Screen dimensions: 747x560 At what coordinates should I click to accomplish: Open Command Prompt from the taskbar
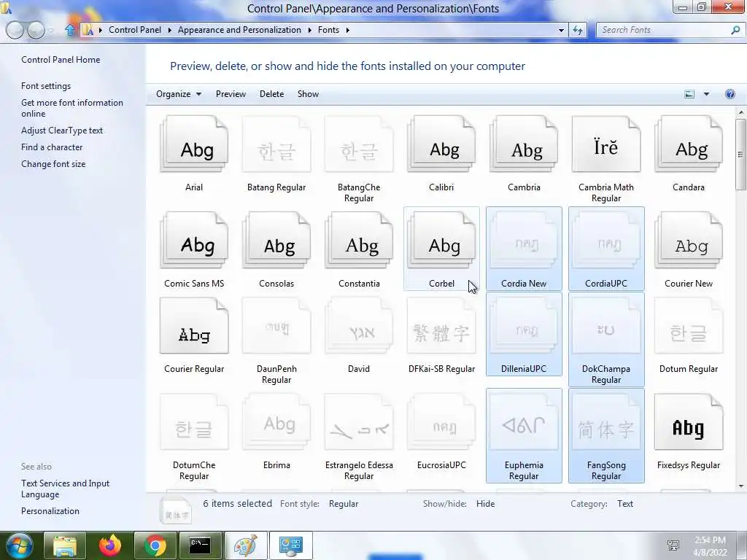coord(200,545)
